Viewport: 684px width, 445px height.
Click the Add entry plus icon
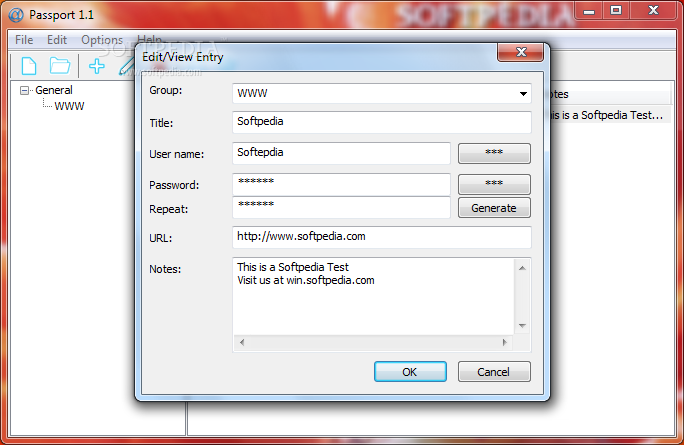(96, 66)
